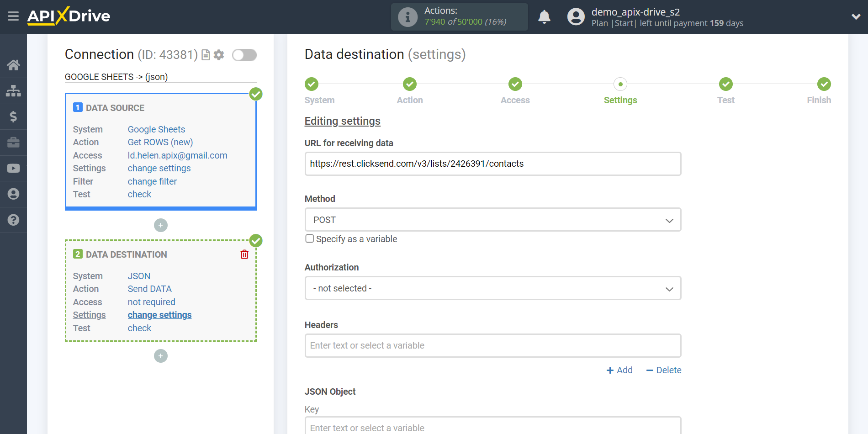Click the System step checkmark

point(312,84)
